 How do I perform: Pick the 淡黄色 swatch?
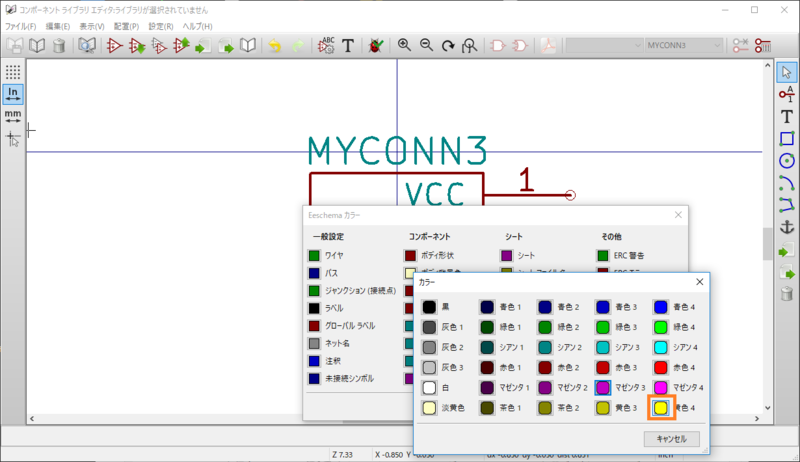coord(429,408)
